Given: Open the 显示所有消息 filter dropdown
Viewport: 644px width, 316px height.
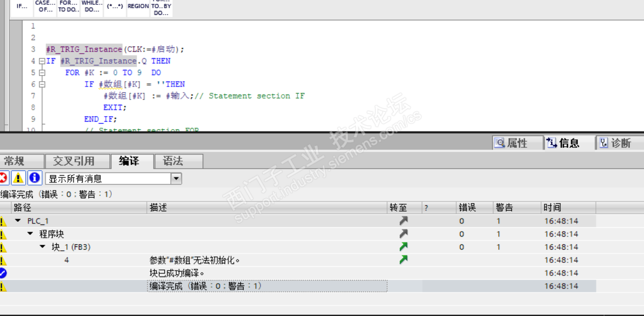Looking at the screenshot, I should point(176,179).
